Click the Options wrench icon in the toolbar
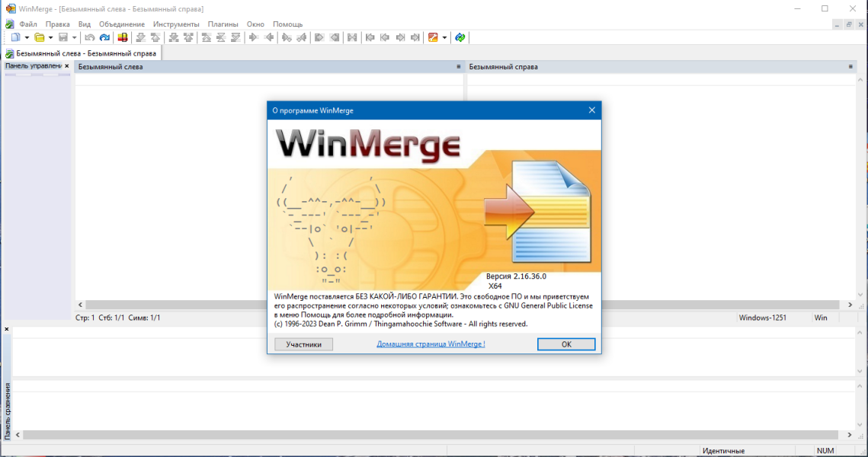 pyautogui.click(x=433, y=37)
